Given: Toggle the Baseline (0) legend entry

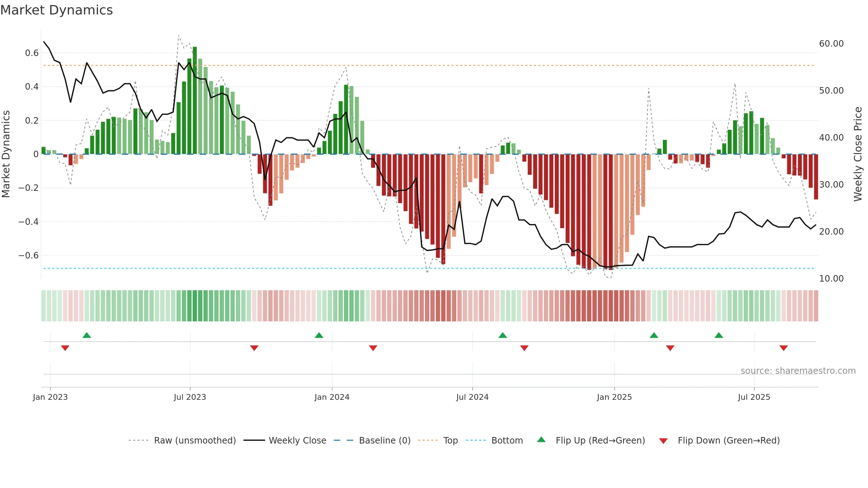Looking at the screenshot, I should 372,440.
